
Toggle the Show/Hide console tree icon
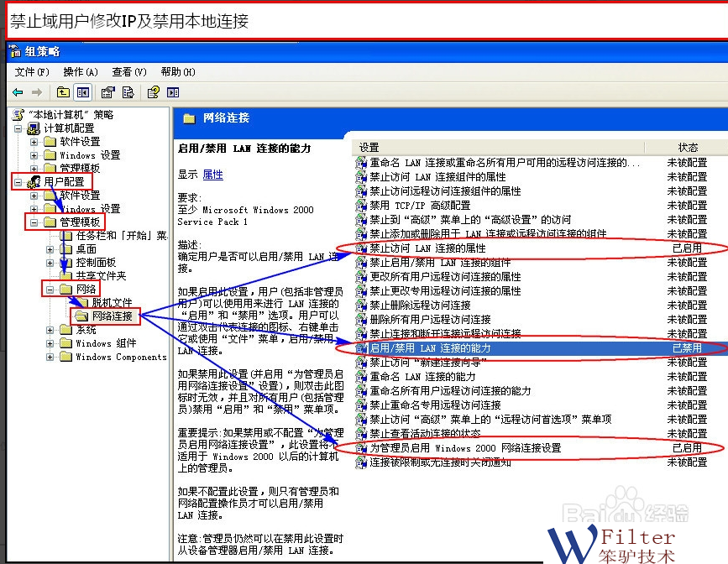click(x=82, y=92)
